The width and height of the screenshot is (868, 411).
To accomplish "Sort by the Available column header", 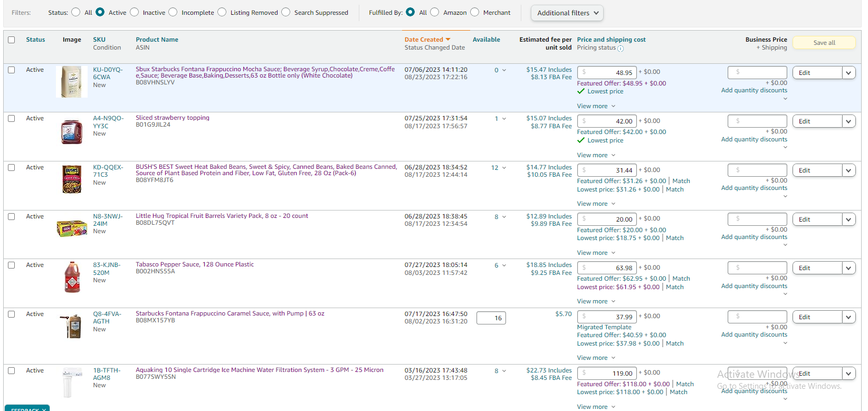I will [486, 40].
